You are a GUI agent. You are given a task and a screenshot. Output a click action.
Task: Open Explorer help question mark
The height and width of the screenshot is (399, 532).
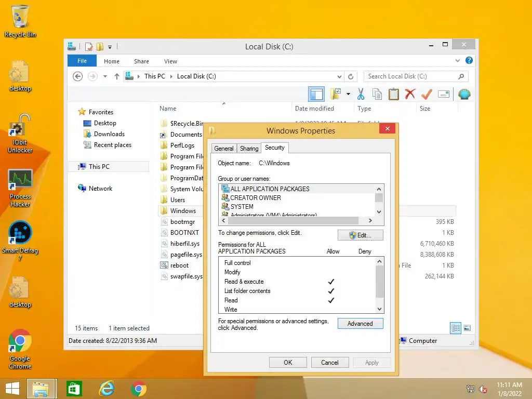(x=469, y=60)
